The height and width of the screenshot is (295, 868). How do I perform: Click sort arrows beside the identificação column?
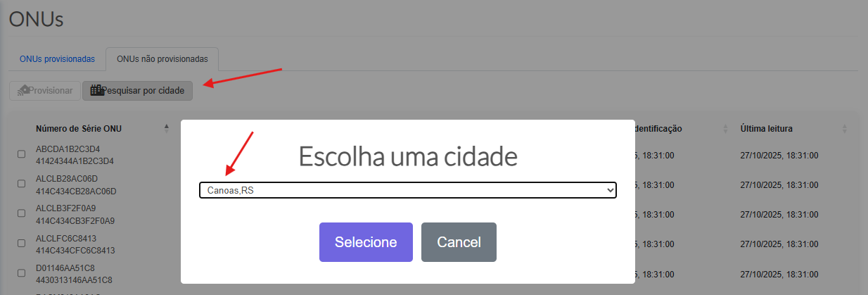pos(725,129)
